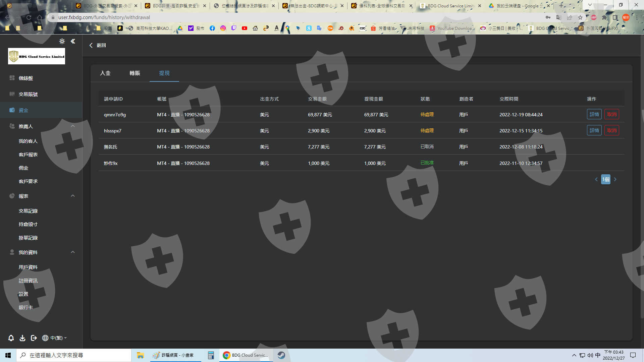644x362 pixels.
Task: Toggle the light/dark theme sun icon
Action: click(62, 41)
